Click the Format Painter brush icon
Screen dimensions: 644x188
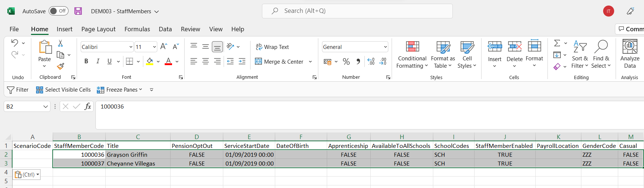(60, 66)
